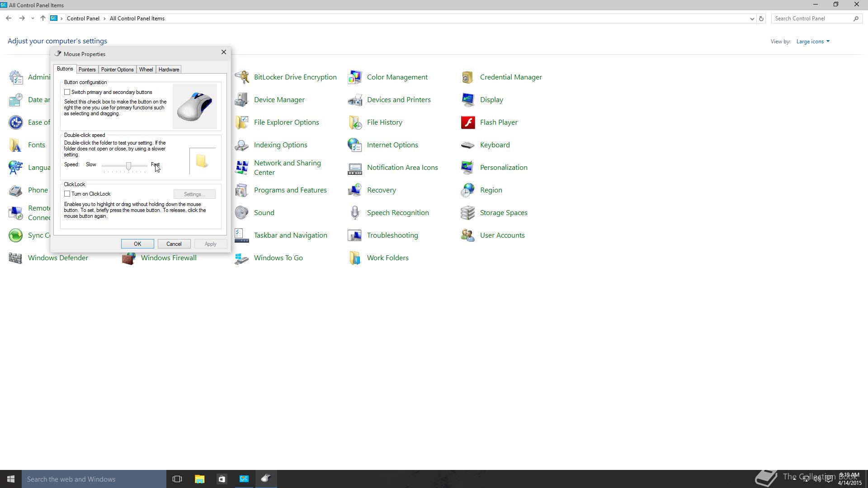Enable Turn on ClickLock checkbox
Screen dimensions: 868x488
[x=67, y=194]
